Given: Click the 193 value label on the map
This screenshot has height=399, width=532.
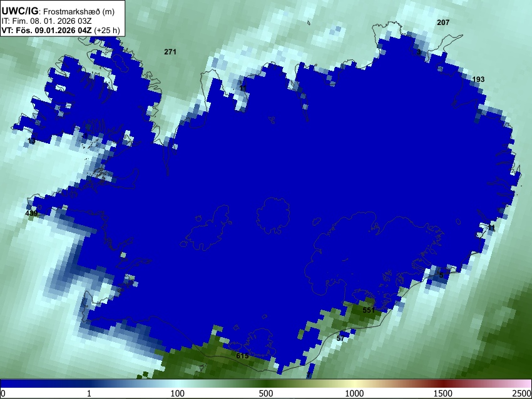Looking at the screenshot, I should [x=478, y=79].
